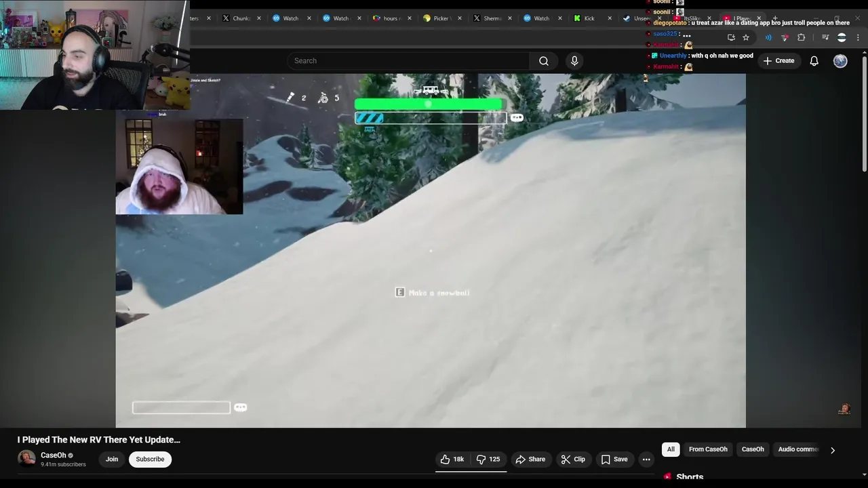Close the active I Played YouTube tab

759,18
